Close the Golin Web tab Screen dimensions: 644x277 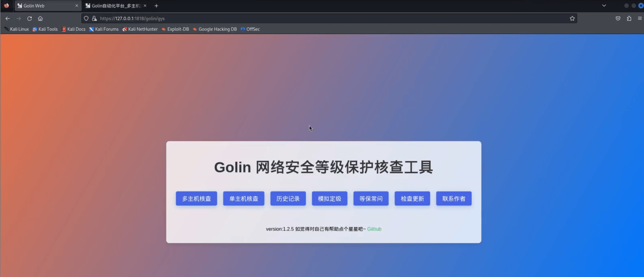click(x=77, y=6)
